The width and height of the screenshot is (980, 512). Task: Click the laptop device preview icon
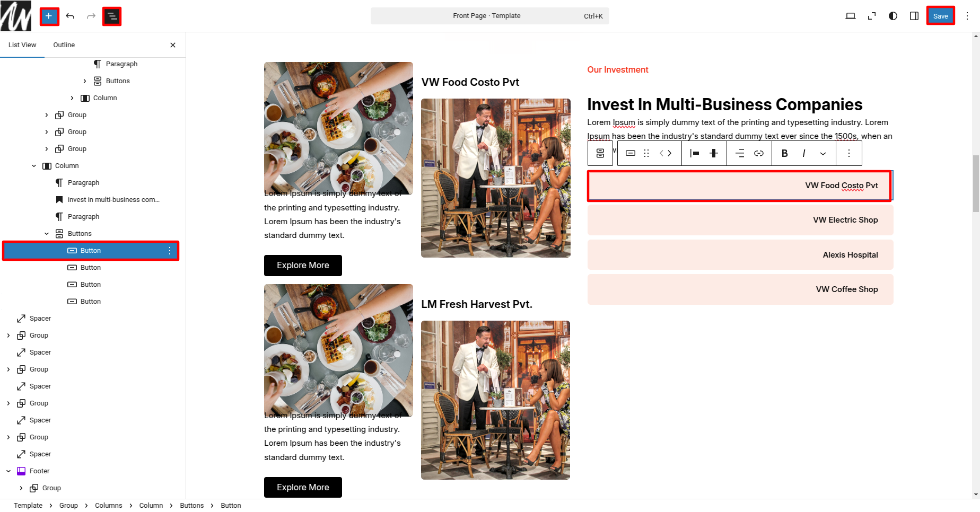click(851, 16)
